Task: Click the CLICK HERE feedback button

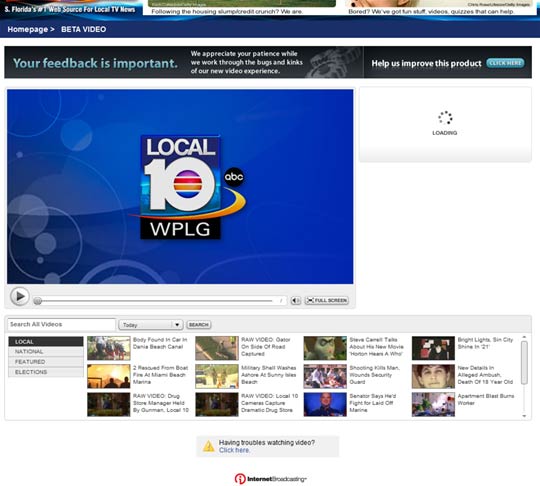Action: pyautogui.click(x=505, y=63)
